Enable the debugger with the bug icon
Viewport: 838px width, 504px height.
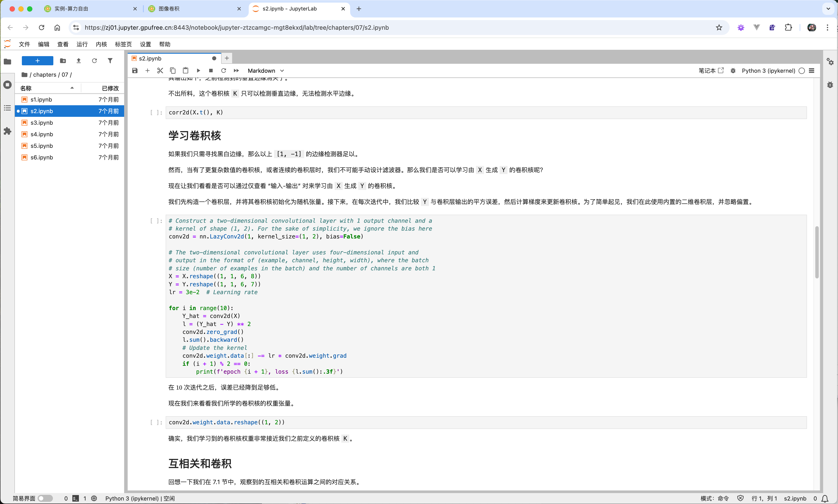(x=733, y=71)
